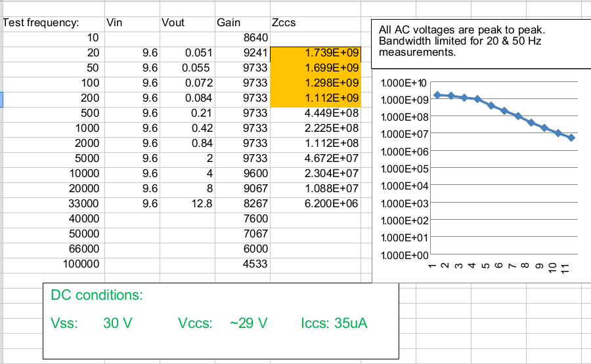Select Vout cell 0.84
Viewport: 591px width, 364px height.
click(x=187, y=144)
